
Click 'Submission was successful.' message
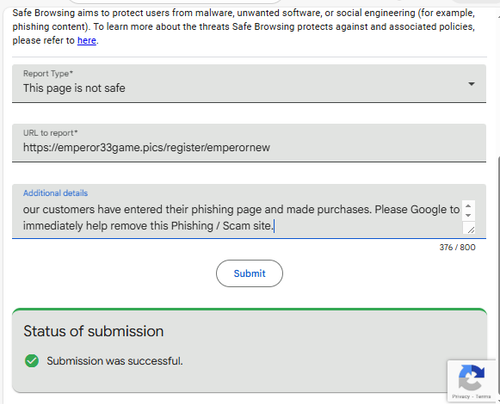[x=115, y=361]
